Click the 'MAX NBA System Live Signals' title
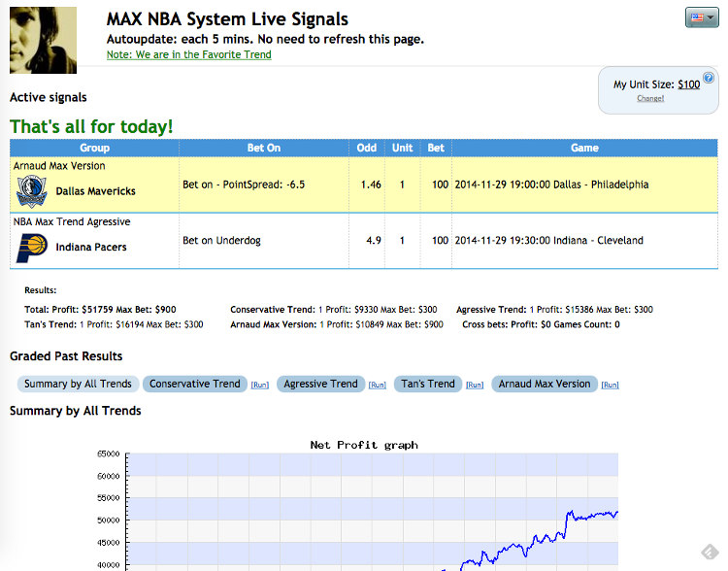This screenshot has height=571, width=728. click(x=227, y=19)
